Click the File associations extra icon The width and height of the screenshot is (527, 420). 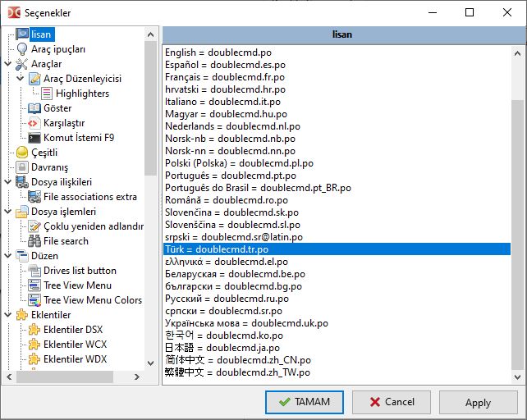click(x=34, y=197)
